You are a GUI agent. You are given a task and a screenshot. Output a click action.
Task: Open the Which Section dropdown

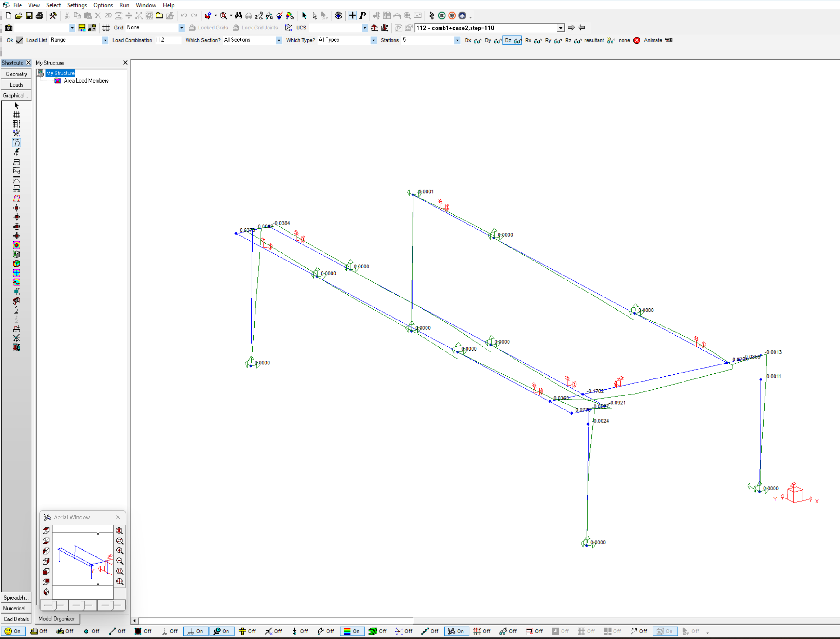(279, 40)
